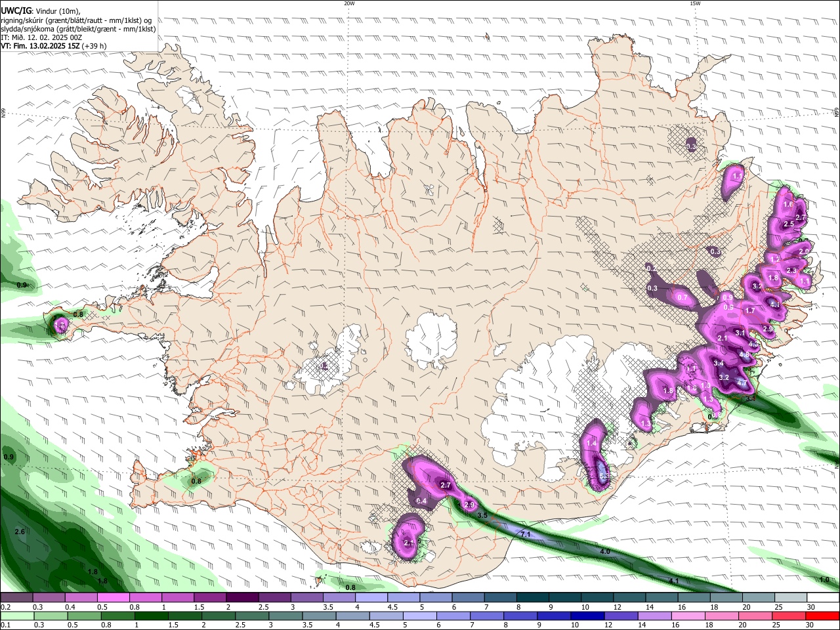Click the 'slydda/snjókoma (grátt/bleikt/grænt - mm/1klst)' line
Screen dimensions: 840x630
pos(78,29)
